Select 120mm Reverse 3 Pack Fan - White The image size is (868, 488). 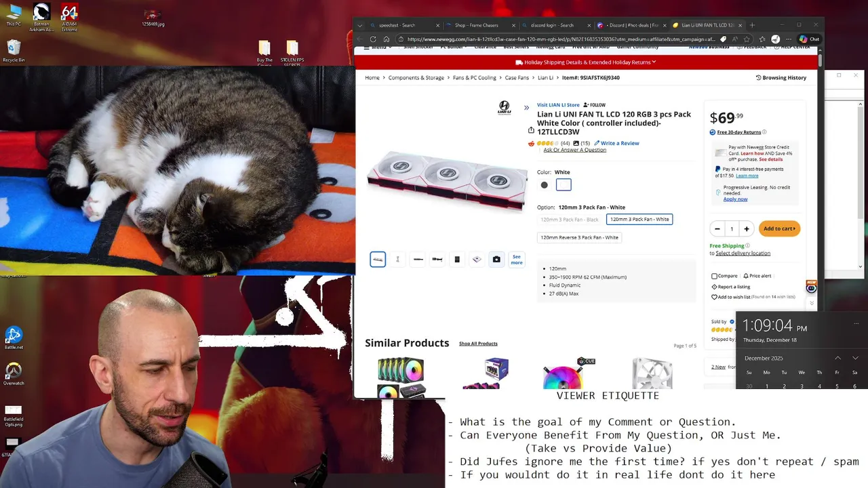[x=579, y=237]
